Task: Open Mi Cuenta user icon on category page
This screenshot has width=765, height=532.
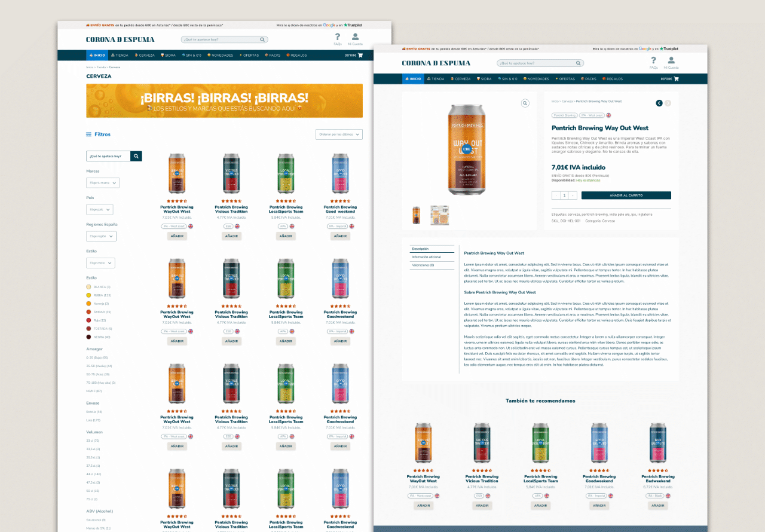Action: [x=355, y=37]
